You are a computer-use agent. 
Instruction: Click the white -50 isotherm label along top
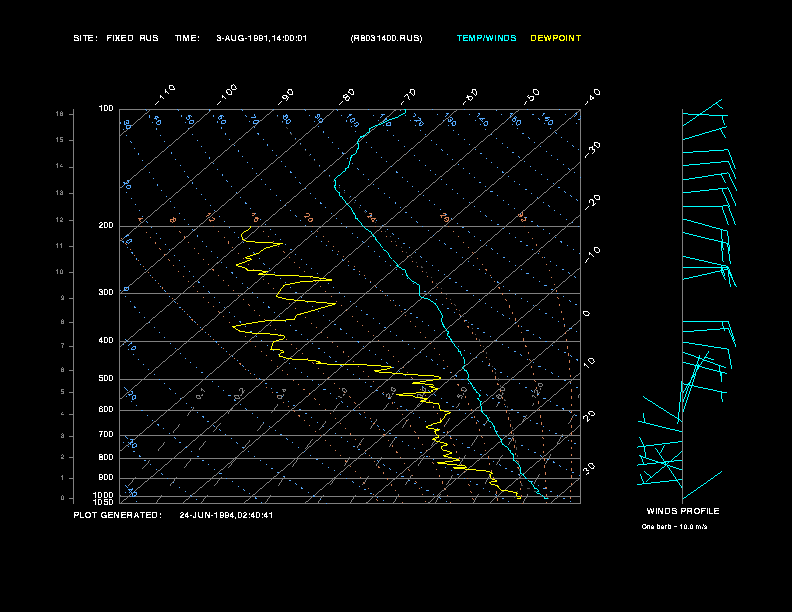(x=532, y=97)
